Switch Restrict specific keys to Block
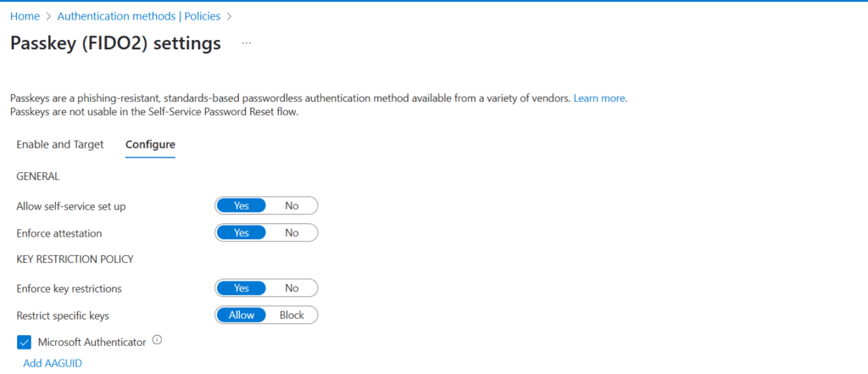 click(x=292, y=315)
